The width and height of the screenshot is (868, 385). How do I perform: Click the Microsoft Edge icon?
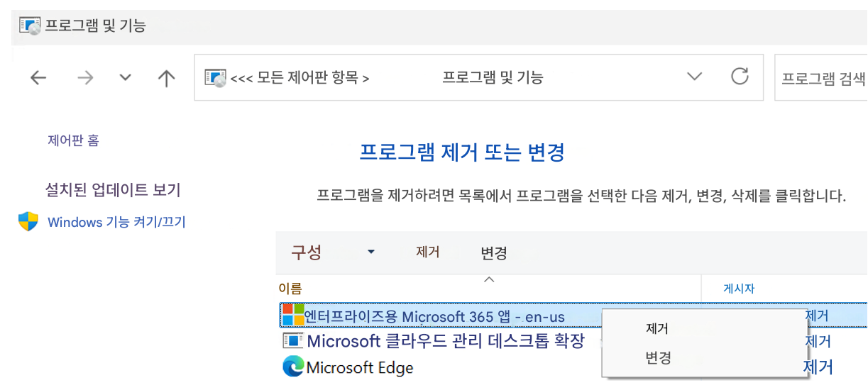click(x=293, y=367)
